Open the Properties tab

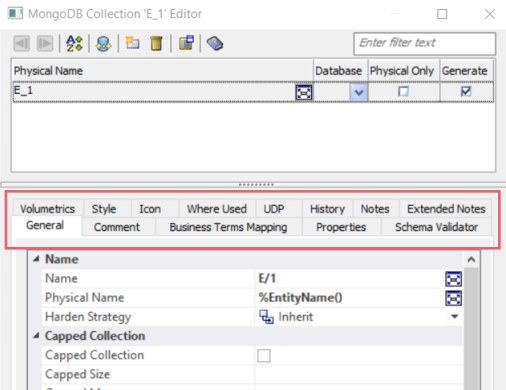coord(341,227)
